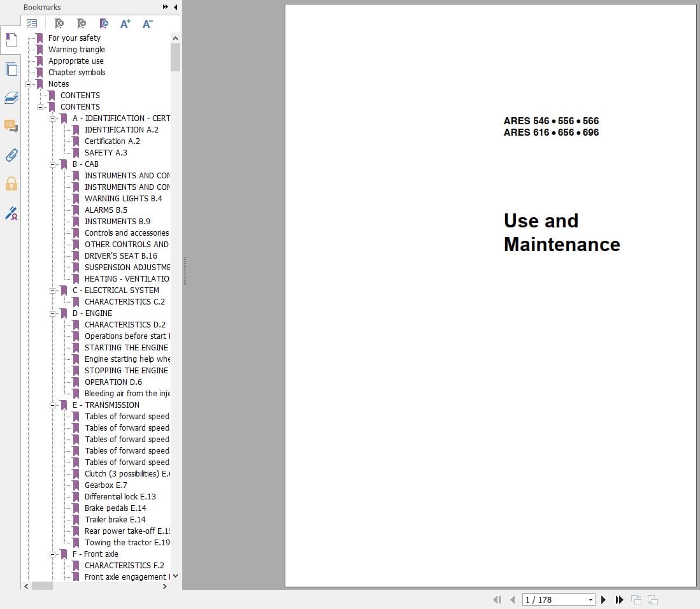Expand the Bookmarks panel with double arrow
The width and height of the screenshot is (700, 609).
(166, 7)
